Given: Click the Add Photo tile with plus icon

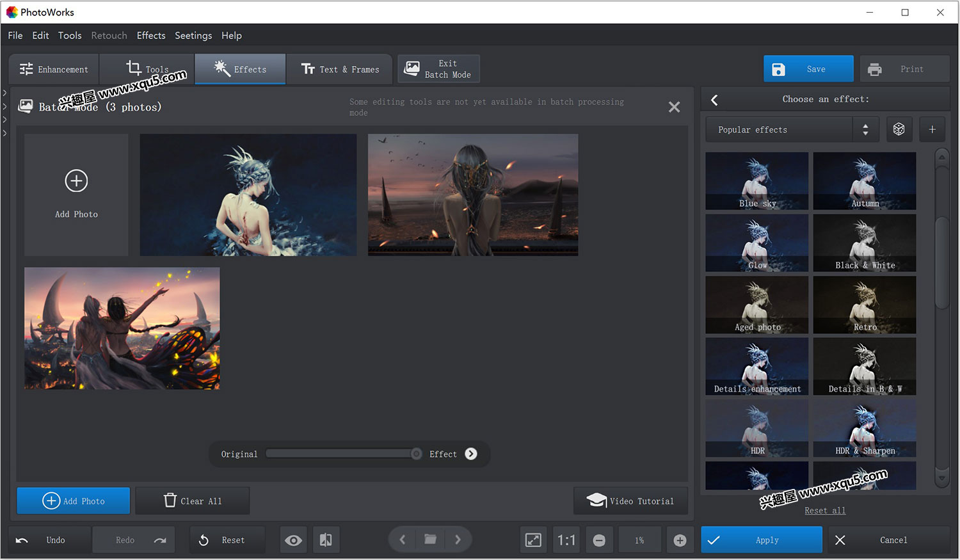Looking at the screenshot, I should [x=76, y=195].
